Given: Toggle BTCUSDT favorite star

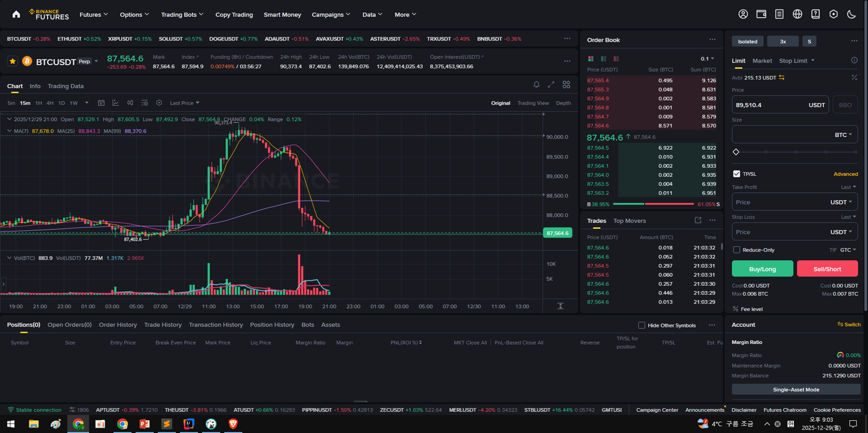Looking at the screenshot, I should coord(13,61).
